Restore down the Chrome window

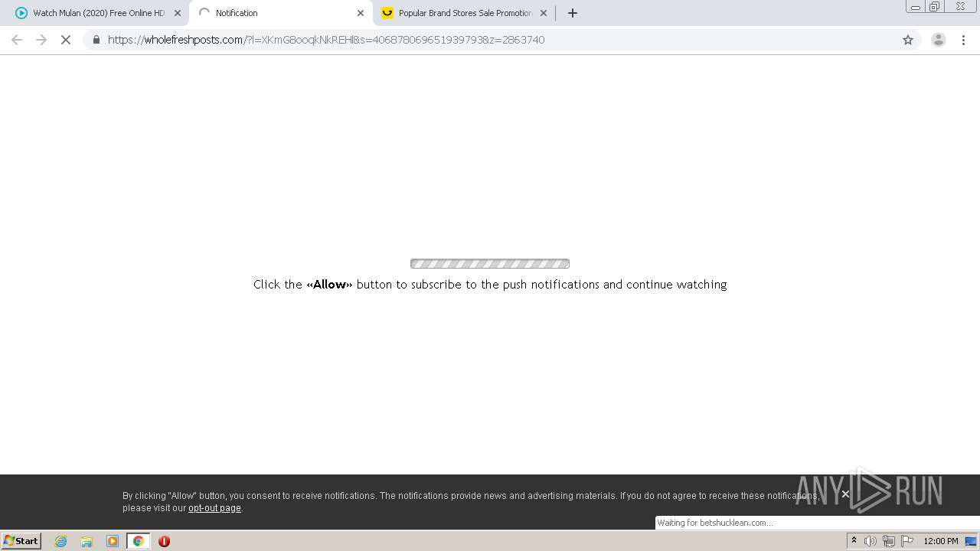(x=935, y=7)
